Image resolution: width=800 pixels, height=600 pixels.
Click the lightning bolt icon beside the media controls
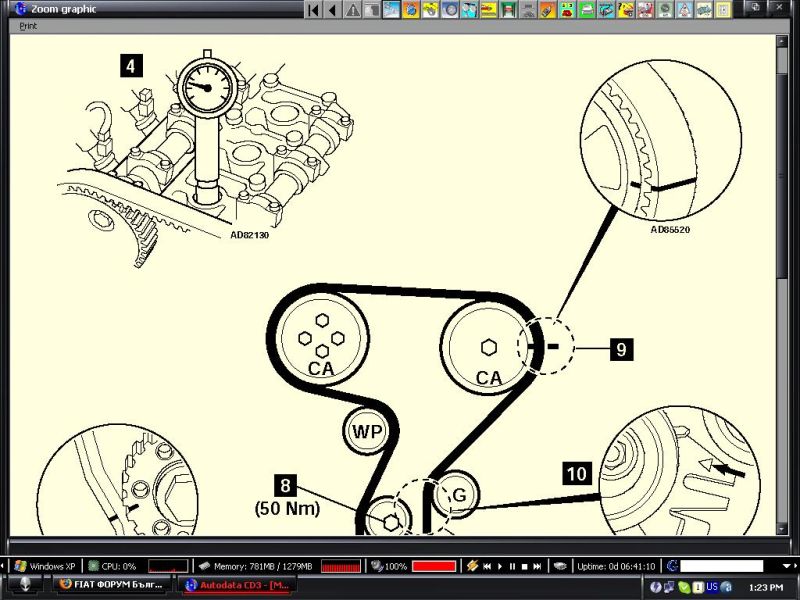471,566
